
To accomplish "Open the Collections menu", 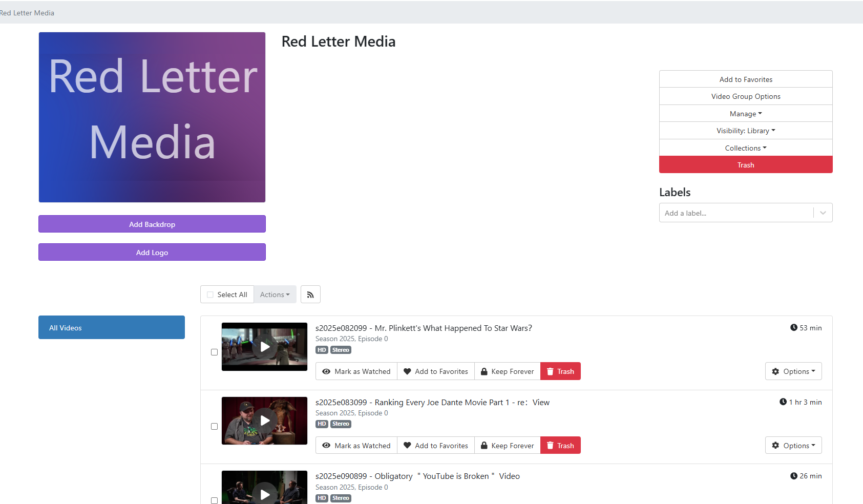I will click(745, 148).
